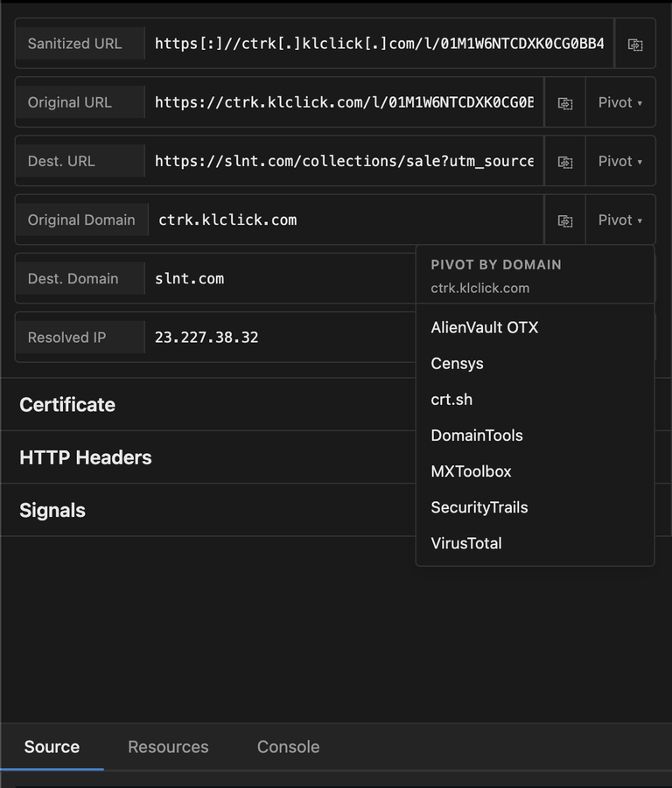Choose Censys from pivot menu

pyautogui.click(x=535, y=363)
